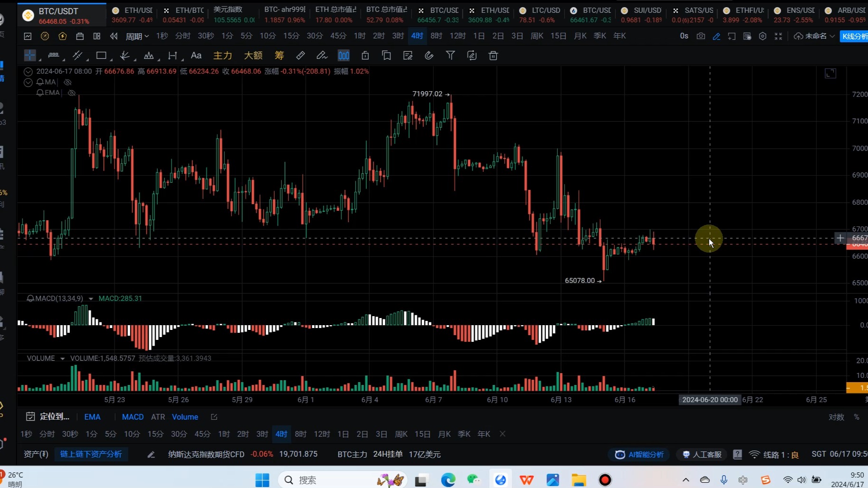
Task: Toggle the EMA indicator in bottom bar
Action: click(92, 417)
